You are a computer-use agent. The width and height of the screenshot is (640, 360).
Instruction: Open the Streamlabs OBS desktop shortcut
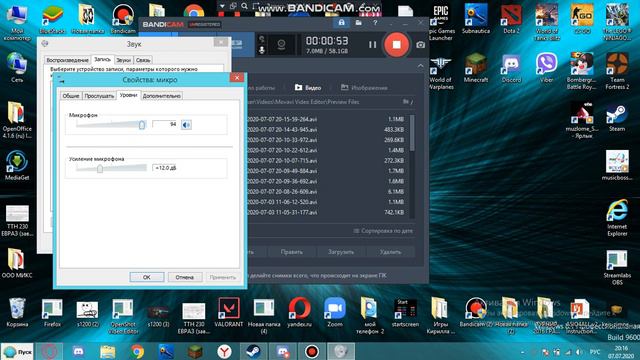617,267
